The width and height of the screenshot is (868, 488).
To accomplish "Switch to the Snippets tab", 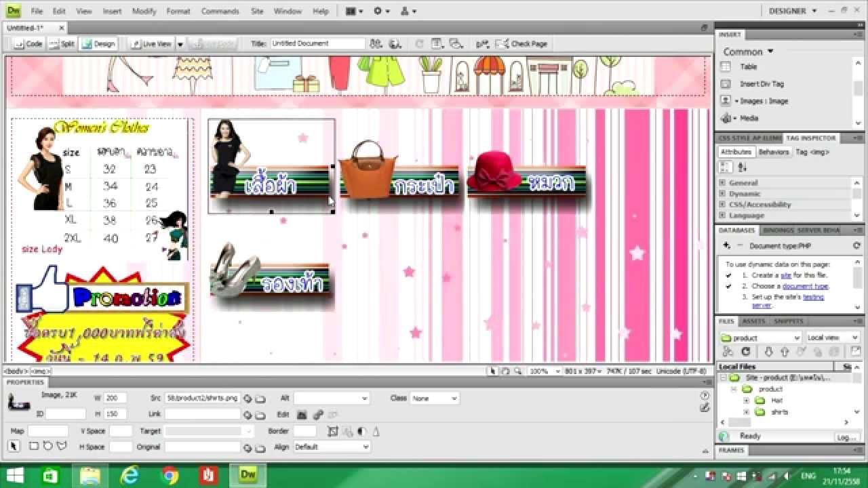I will [789, 321].
